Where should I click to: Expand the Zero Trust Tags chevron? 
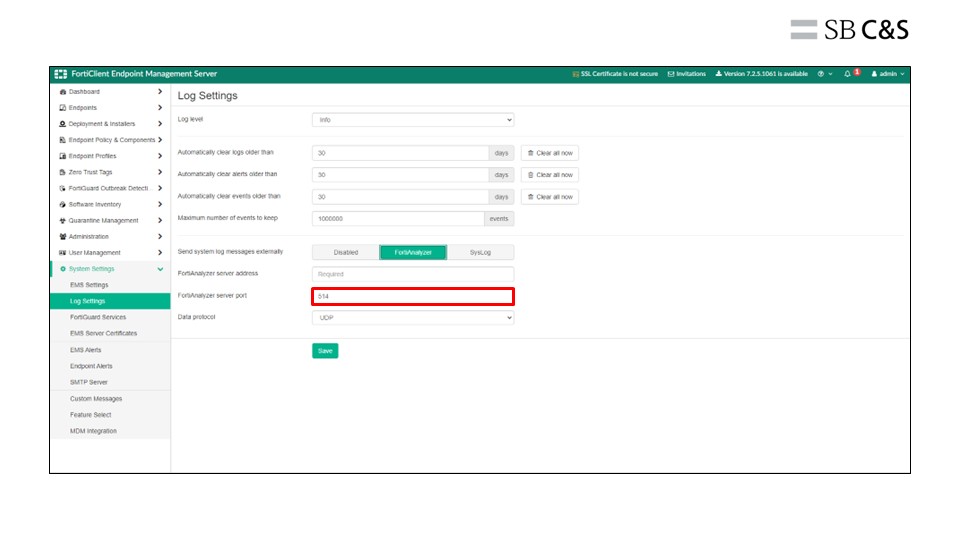pyautogui.click(x=160, y=172)
